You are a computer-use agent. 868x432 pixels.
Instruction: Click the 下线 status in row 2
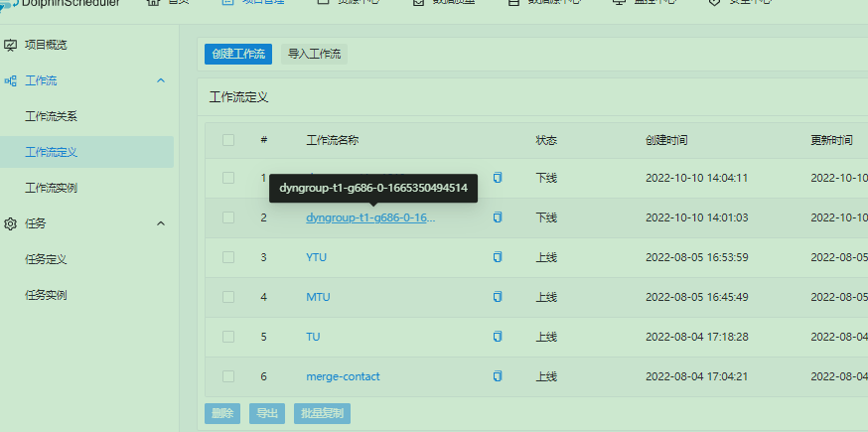(546, 217)
